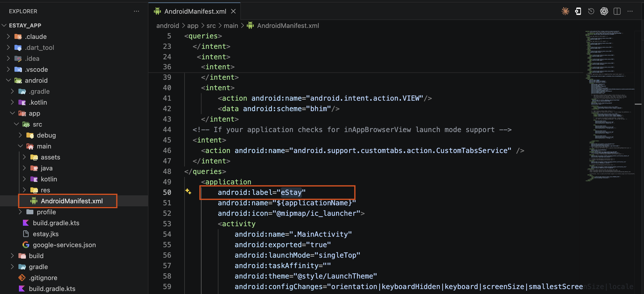The image size is (644, 294).
Task: Click the android:launchMode singleTop line
Action: point(297,255)
